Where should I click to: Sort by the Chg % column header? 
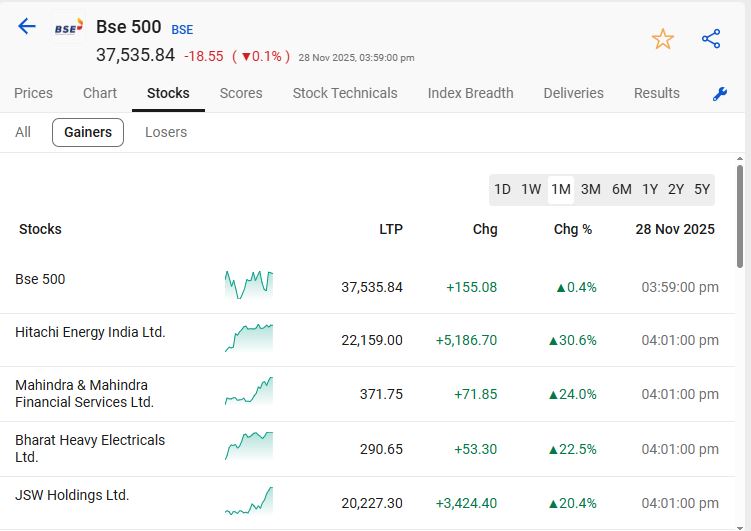pos(573,229)
